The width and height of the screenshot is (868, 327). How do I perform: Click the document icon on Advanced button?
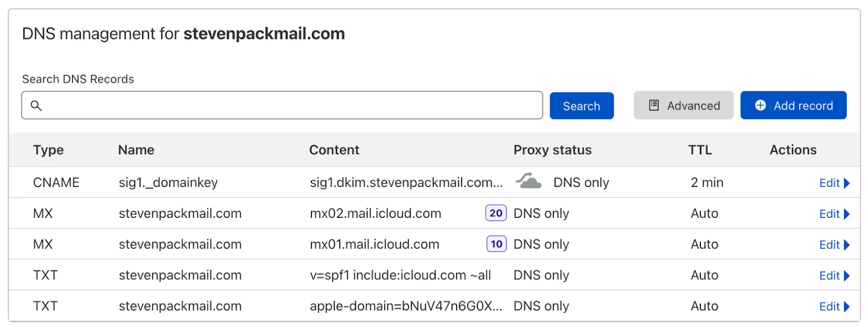(654, 105)
